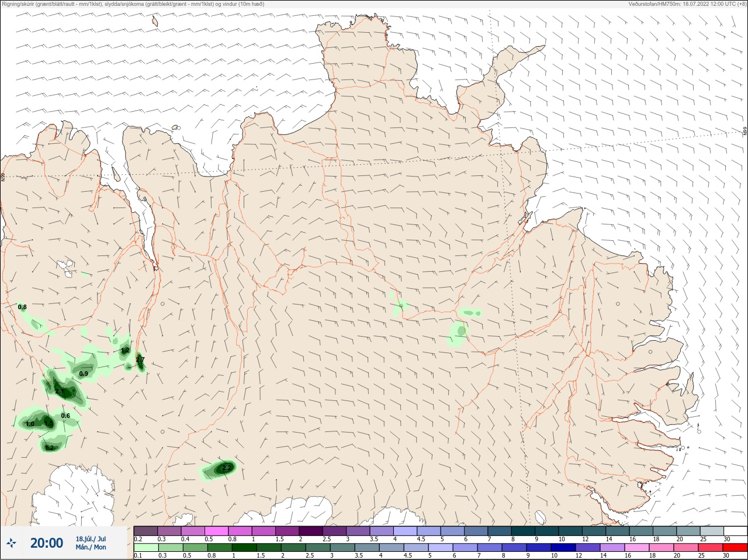This screenshot has width=748, height=560.
Task: Pick the red swatch after lower legend 30
Action: pos(735,548)
